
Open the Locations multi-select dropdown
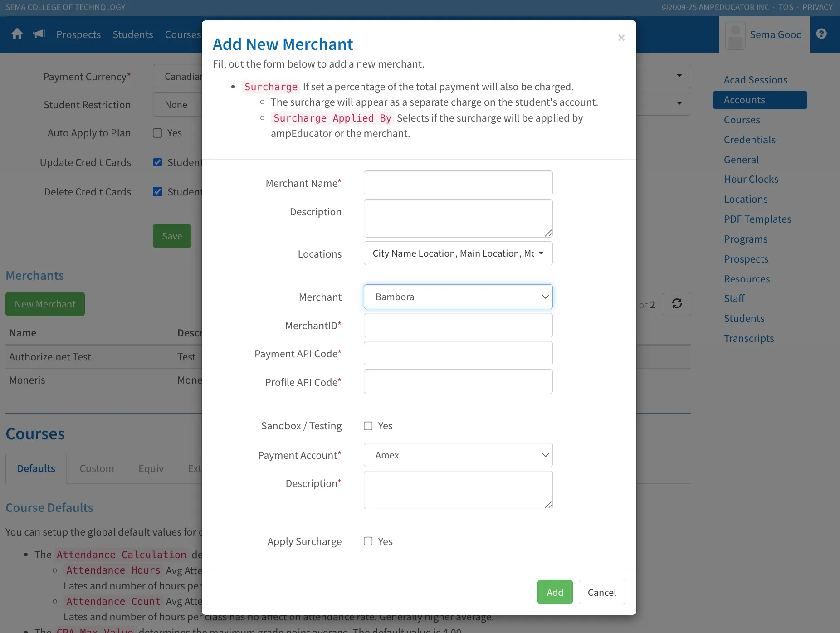pos(458,253)
